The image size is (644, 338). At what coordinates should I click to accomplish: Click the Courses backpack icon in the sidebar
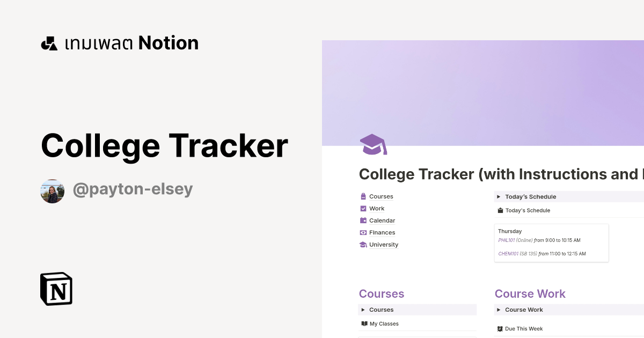[363, 196]
